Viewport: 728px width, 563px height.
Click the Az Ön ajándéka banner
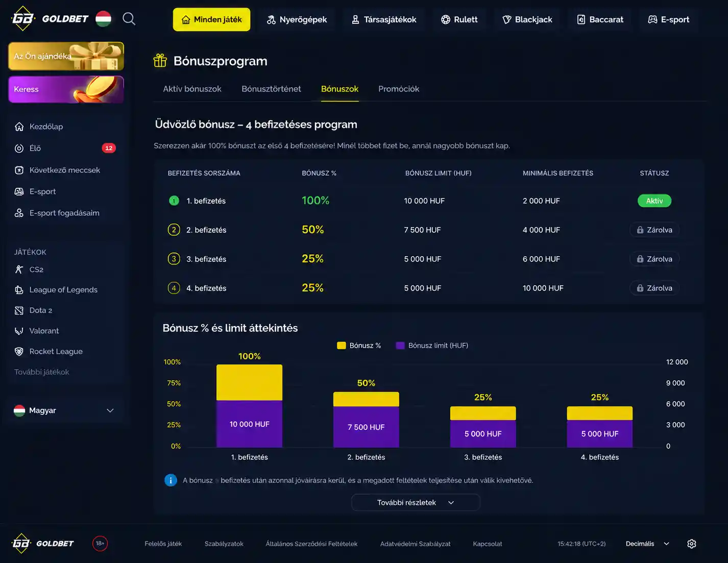pyautogui.click(x=66, y=56)
